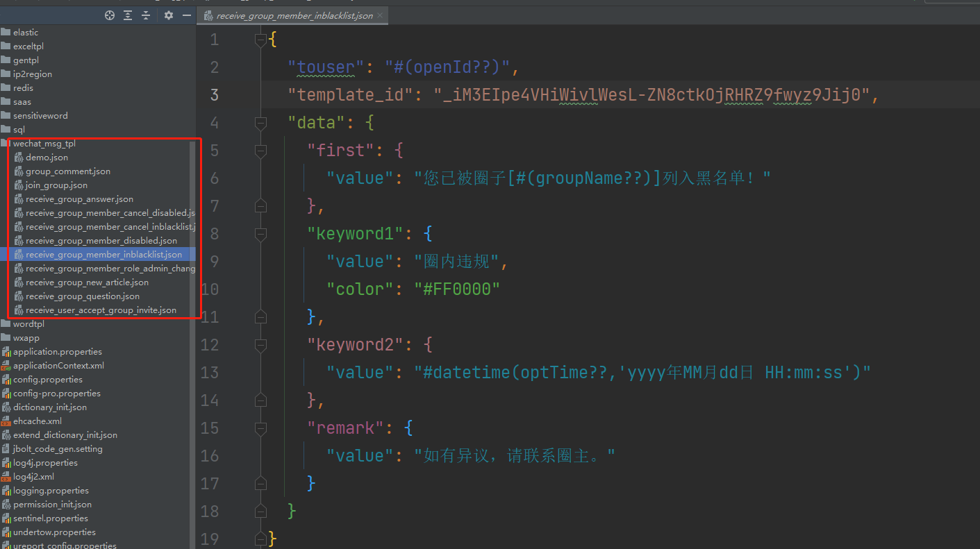Viewport: 980px width, 549px height.
Task: Click the "touser" key on line 2
Action: click(x=326, y=67)
